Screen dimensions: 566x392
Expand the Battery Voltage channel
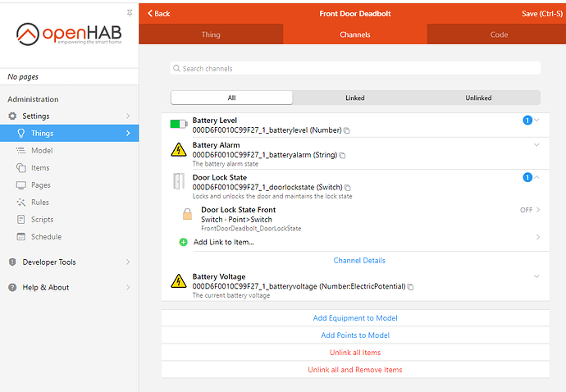click(x=536, y=276)
